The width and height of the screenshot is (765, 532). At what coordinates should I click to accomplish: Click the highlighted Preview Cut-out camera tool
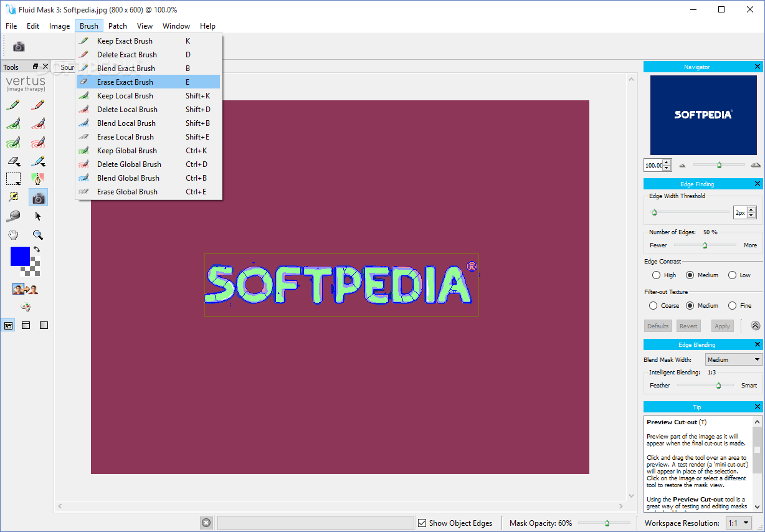click(x=38, y=198)
